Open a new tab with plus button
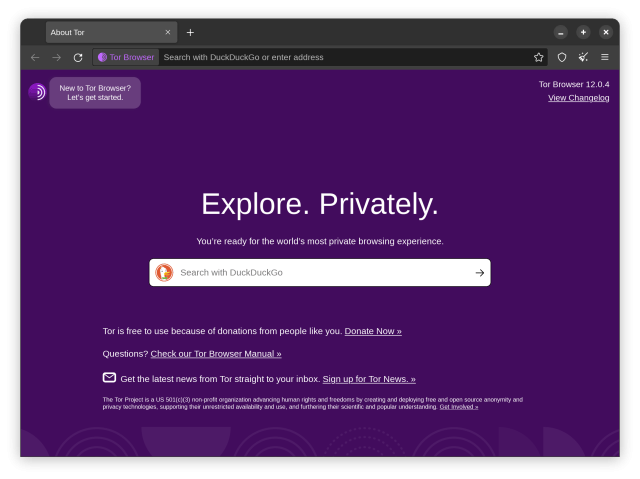 coord(190,32)
